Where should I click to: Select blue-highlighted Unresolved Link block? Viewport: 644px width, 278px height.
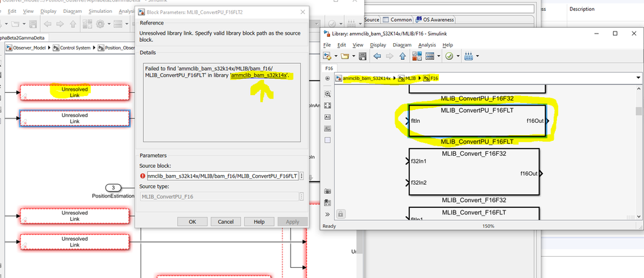tap(74, 118)
